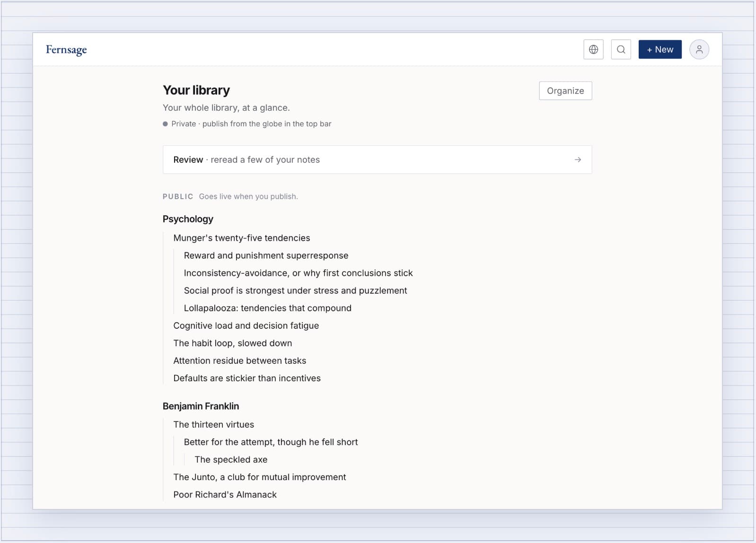Click the subtitle "Your whole library, at a glance."
Viewport: 756px width, 543px height.
(x=226, y=108)
